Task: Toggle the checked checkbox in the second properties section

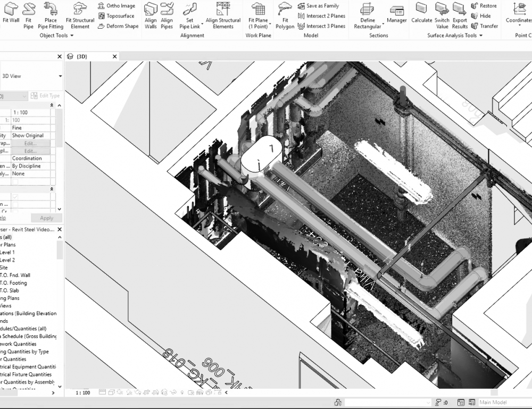Action: [x=15, y=197]
